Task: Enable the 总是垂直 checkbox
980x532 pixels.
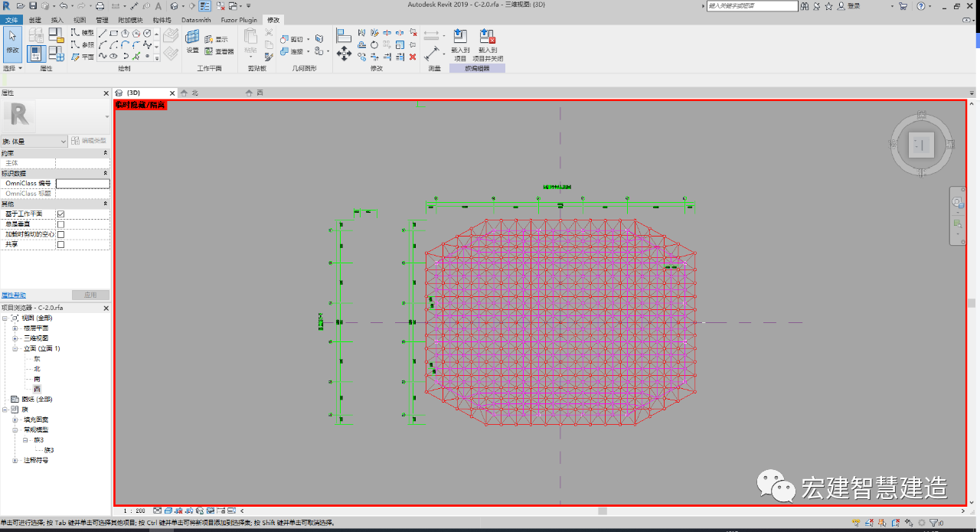Action: (60, 224)
